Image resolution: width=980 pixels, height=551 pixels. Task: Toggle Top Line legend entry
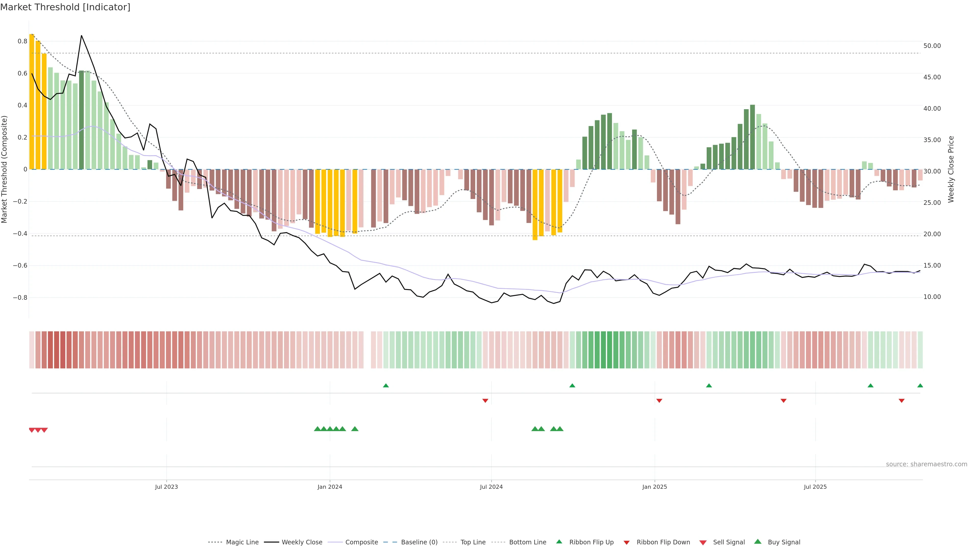coord(473,542)
